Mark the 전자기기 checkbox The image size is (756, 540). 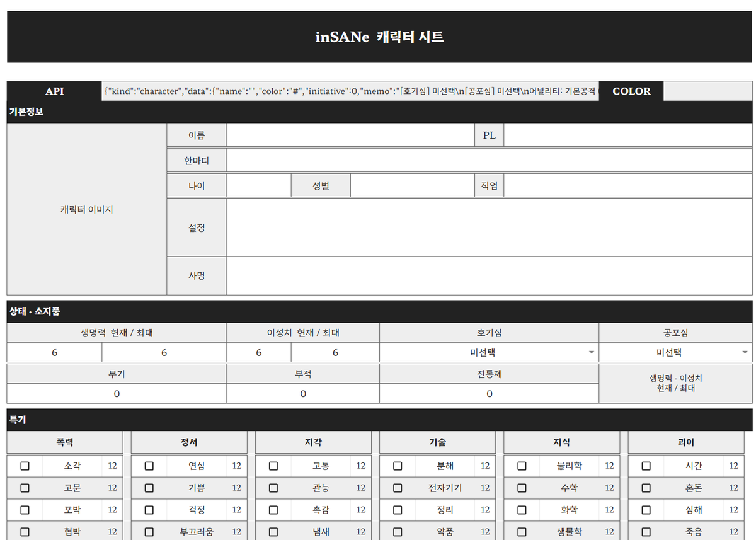click(398, 488)
